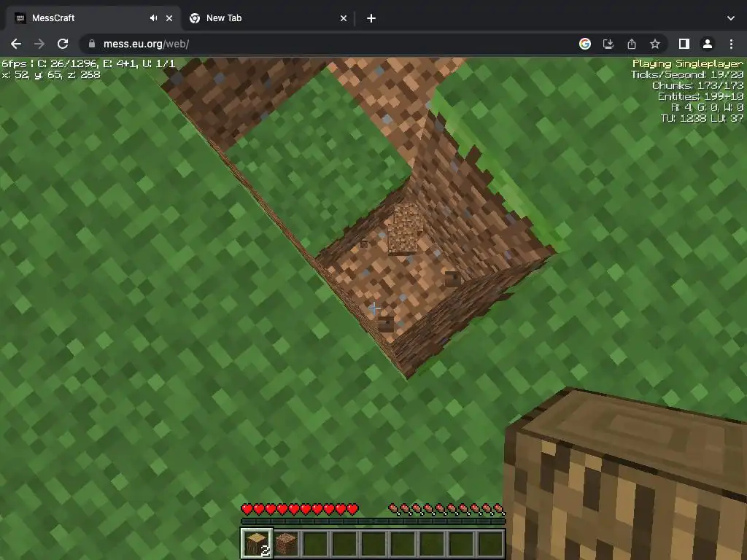Select the dirt block hotbar slot
The image size is (747, 560).
pos(286,543)
